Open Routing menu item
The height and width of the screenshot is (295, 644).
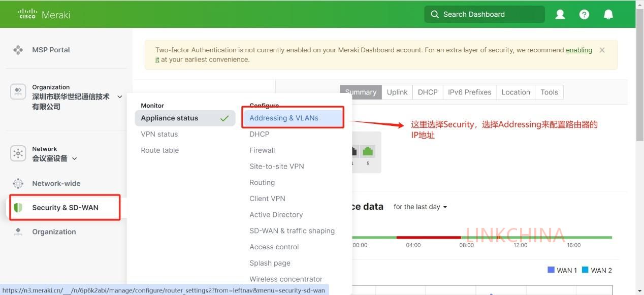tap(262, 183)
